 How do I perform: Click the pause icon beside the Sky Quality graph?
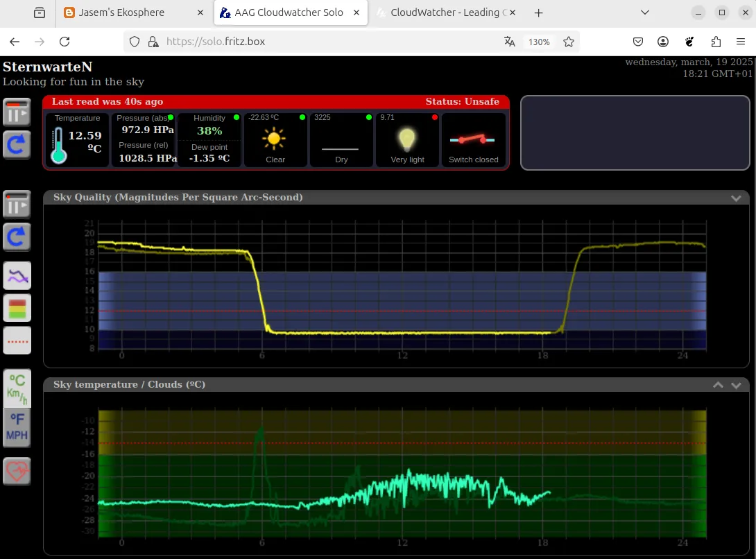pyautogui.click(x=17, y=205)
